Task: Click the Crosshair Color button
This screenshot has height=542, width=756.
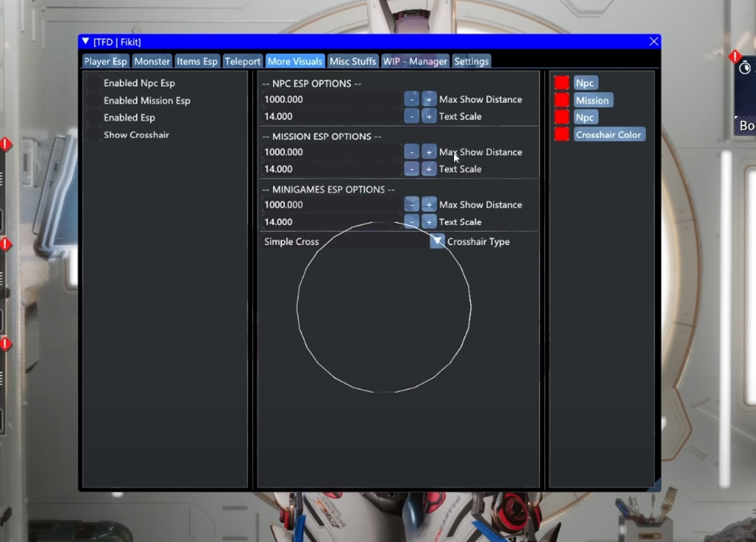Action: (x=609, y=135)
